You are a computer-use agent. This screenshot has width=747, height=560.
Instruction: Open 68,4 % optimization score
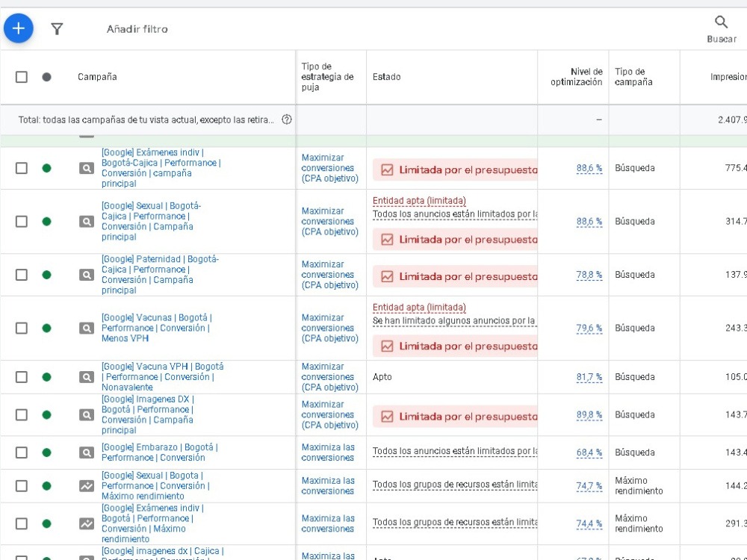(x=589, y=452)
